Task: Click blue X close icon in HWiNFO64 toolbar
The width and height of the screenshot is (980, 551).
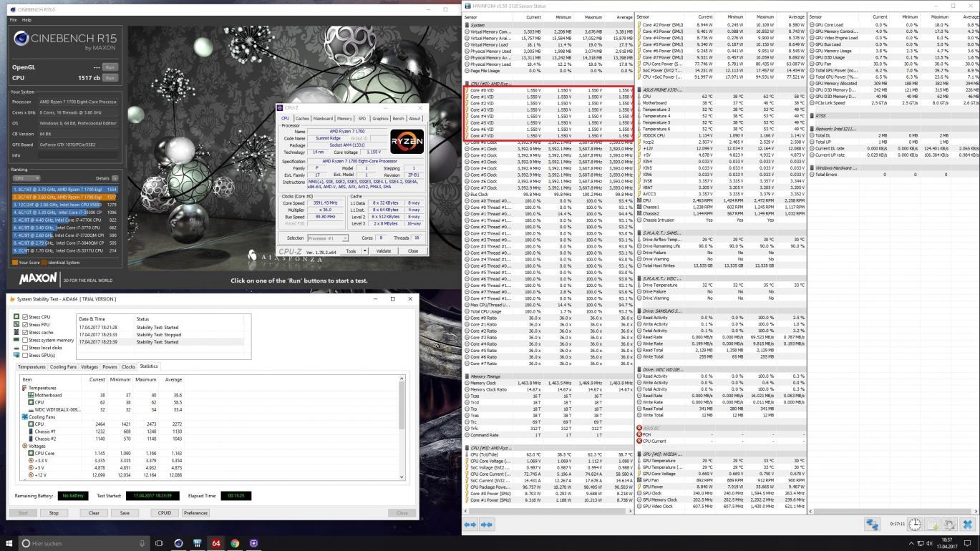Action: tap(967, 525)
